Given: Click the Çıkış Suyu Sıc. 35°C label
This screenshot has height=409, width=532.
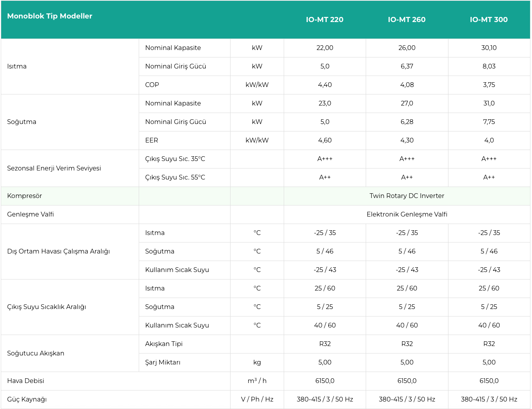Looking at the screenshot, I should pyautogui.click(x=175, y=159).
